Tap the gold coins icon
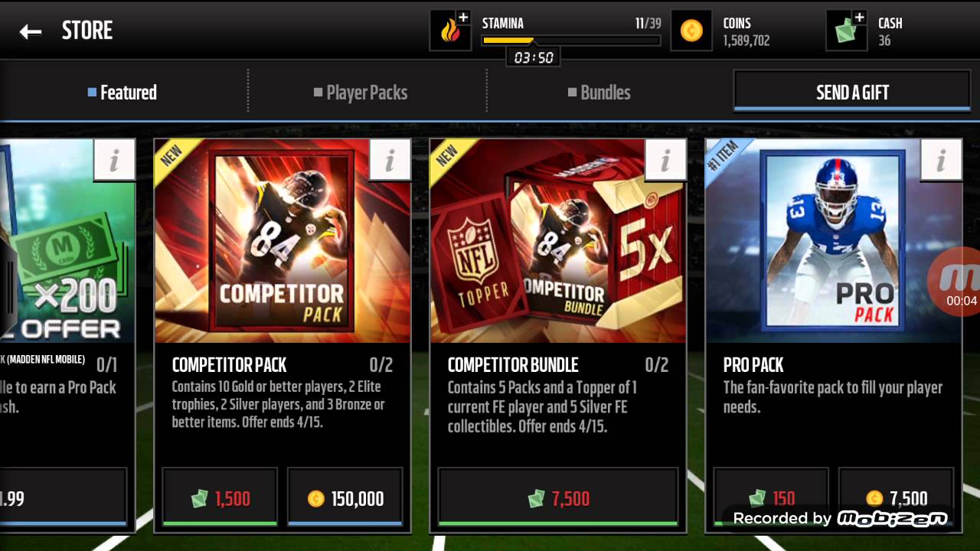Image resolution: width=980 pixels, height=551 pixels. (x=691, y=31)
